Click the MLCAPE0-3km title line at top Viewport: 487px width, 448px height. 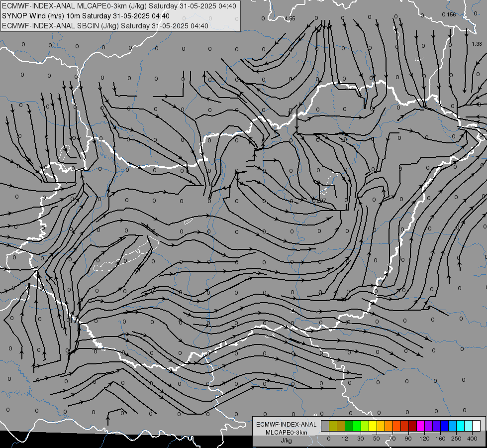pyautogui.click(x=119, y=6)
